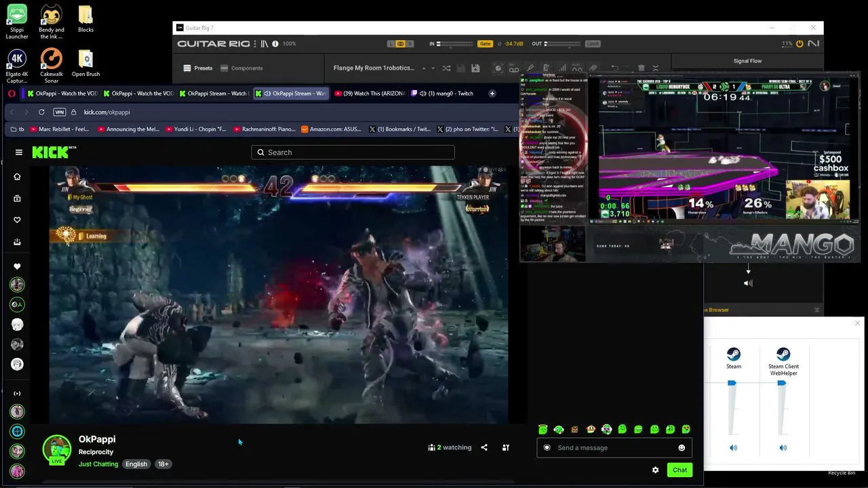Focus the Kick Search field

(353, 152)
